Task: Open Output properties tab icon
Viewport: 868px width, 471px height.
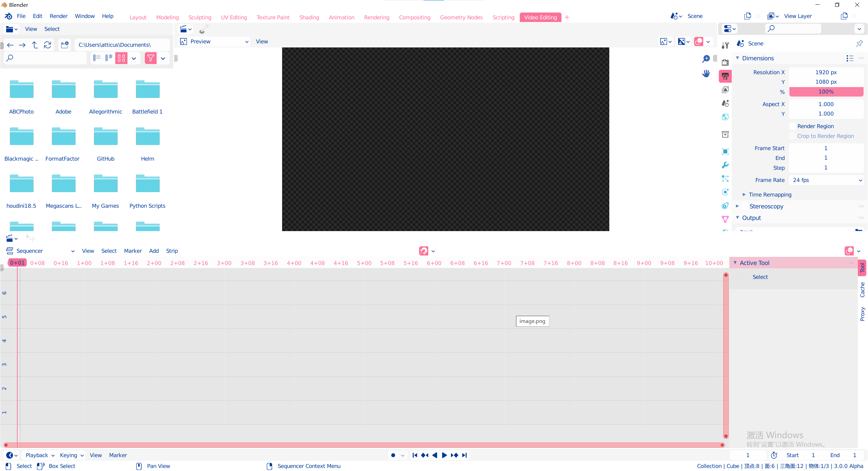Action: point(725,76)
